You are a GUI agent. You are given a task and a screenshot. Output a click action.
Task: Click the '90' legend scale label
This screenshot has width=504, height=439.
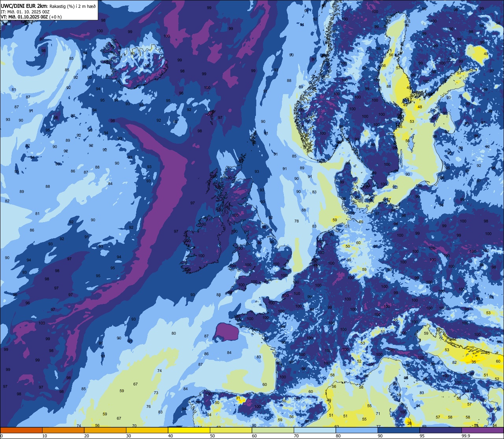380,436
